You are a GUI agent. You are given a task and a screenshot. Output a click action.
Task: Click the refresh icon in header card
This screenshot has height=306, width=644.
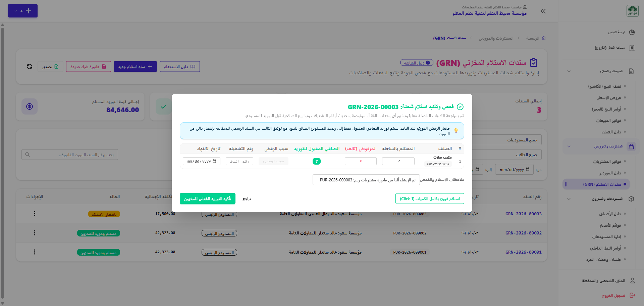(30, 67)
